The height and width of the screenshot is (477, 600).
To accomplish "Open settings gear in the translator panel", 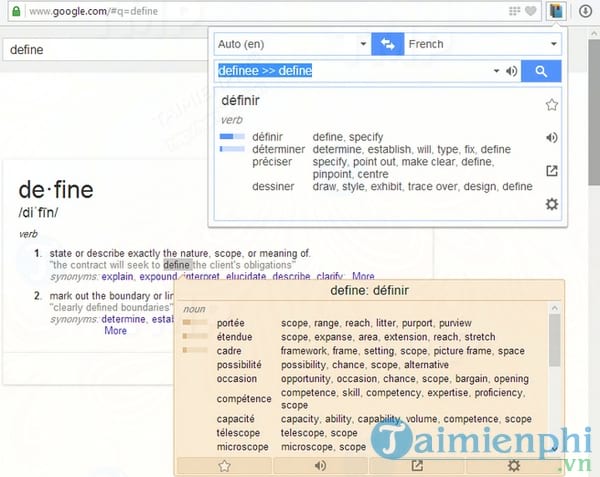I will click(x=552, y=204).
